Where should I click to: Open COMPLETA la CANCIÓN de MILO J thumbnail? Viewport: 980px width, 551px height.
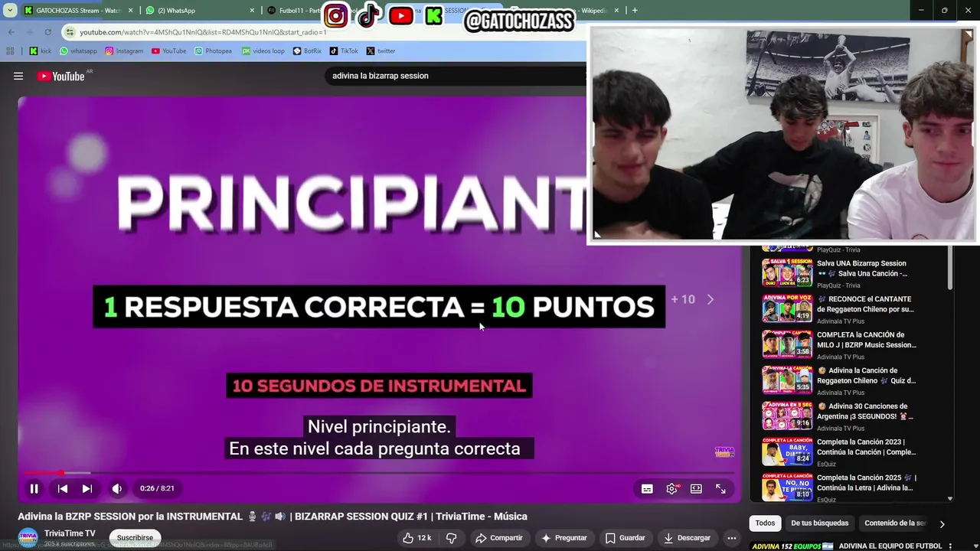coord(787,344)
